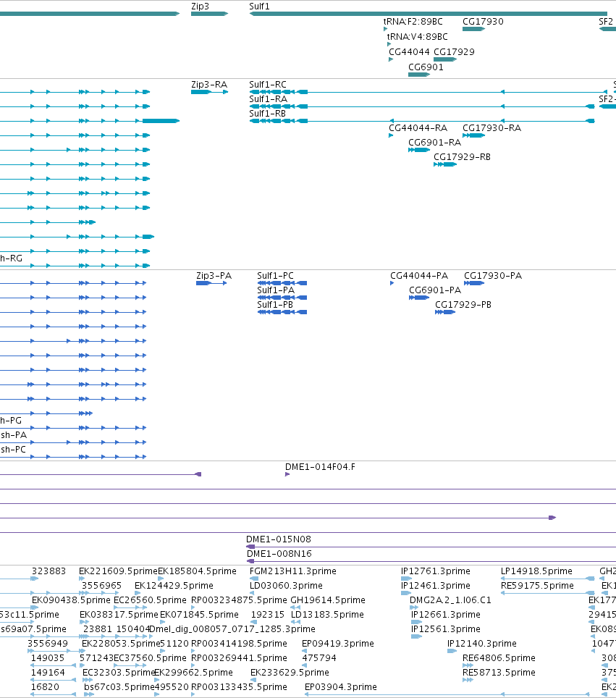Select the EK228053.5prime EST label
The width and height of the screenshot is (616, 698).
pos(121,643)
